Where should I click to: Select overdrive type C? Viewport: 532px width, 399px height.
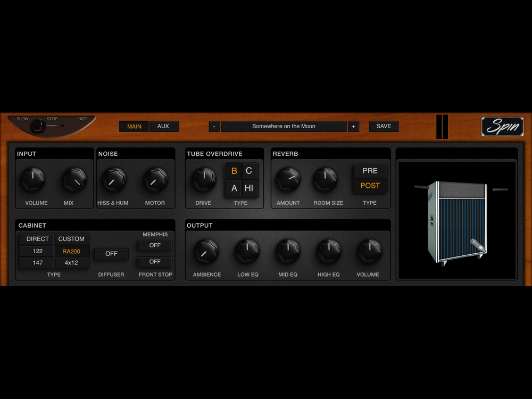click(x=249, y=171)
